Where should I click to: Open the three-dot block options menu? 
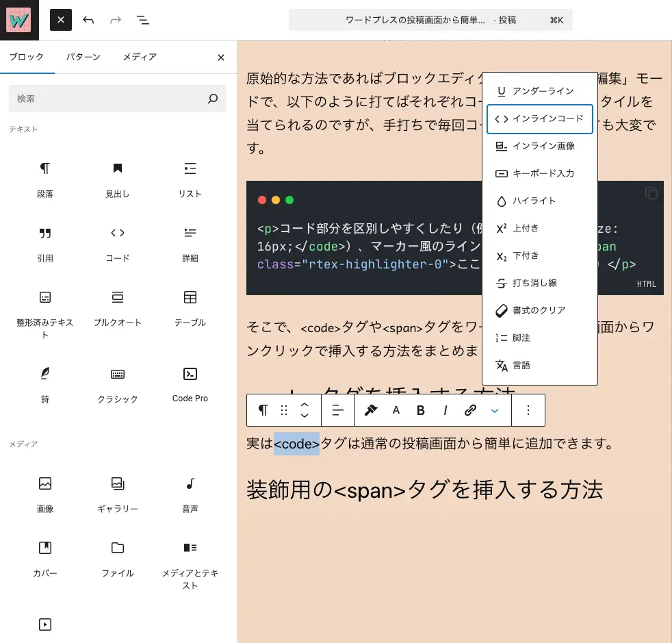528,409
